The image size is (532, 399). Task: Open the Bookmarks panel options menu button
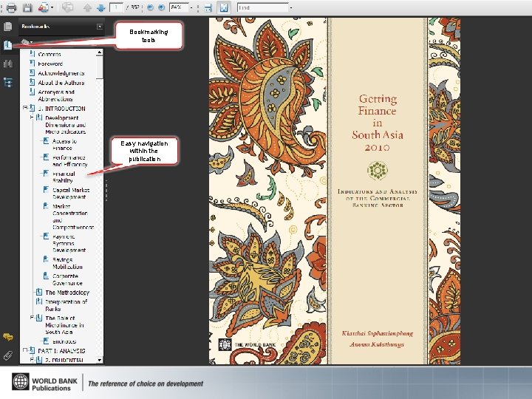point(100,27)
